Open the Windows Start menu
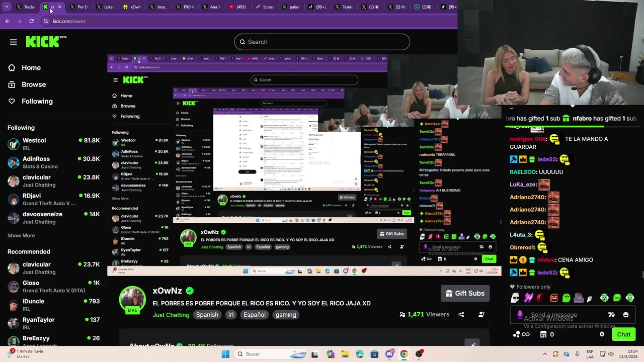This screenshot has width=644, height=362. click(225, 354)
